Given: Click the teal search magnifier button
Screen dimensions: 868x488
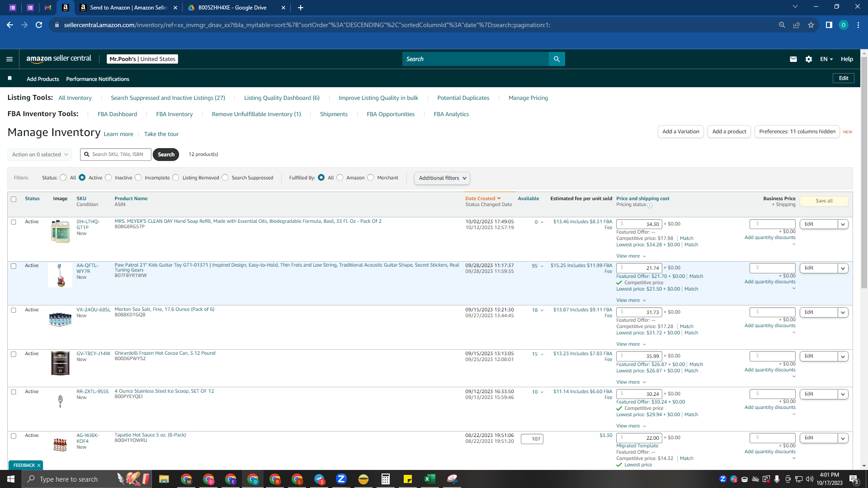Looking at the screenshot, I should pyautogui.click(x=557, y=59).
